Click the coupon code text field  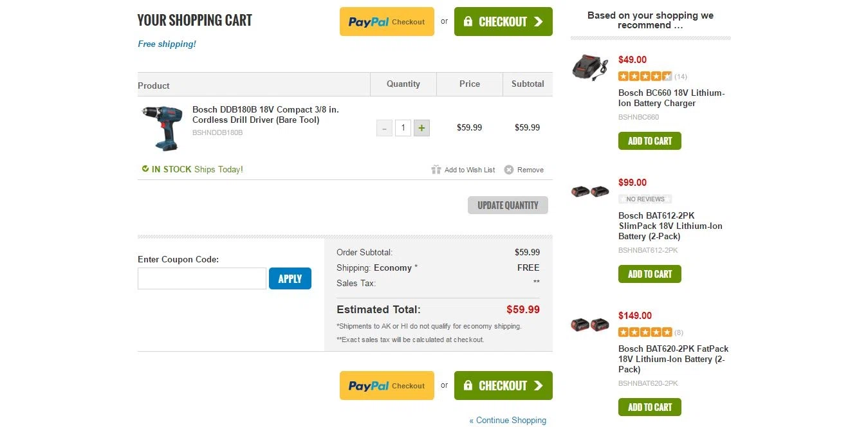pyautogui.click(x=202, y=278)
